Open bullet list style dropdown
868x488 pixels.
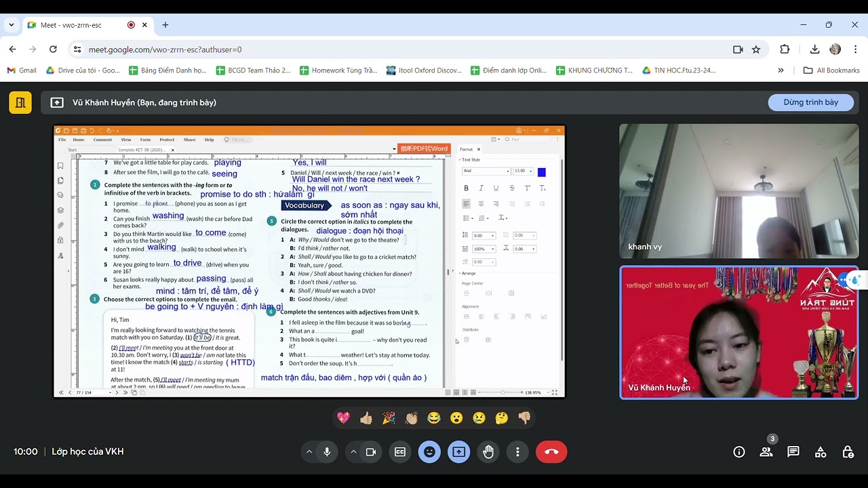point(468,218)
